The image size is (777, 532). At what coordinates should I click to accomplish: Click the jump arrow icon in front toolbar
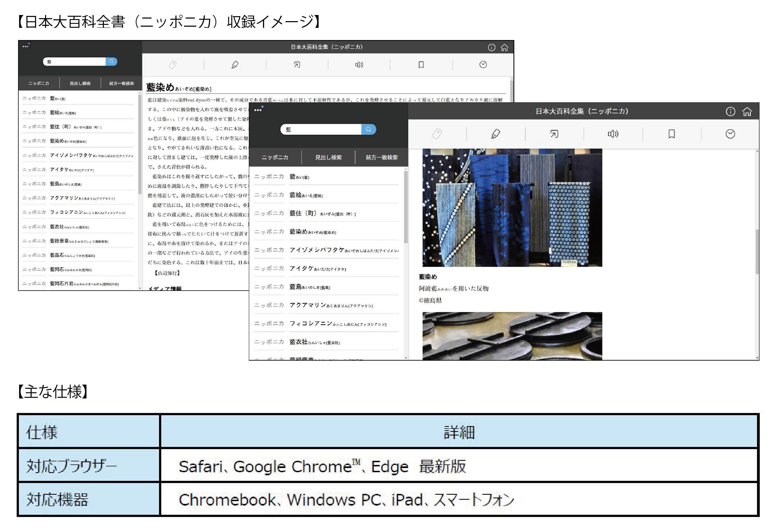554,134
